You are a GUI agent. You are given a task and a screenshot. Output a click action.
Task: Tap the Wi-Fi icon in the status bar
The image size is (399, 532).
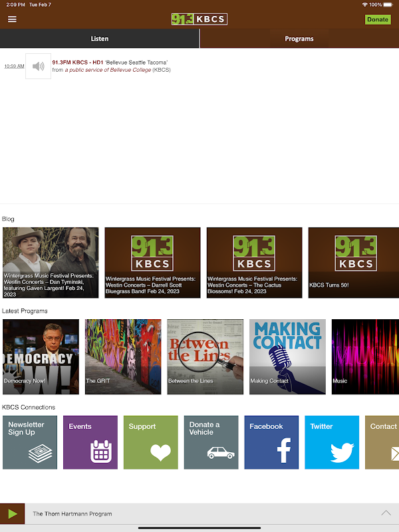coord(365,5)
